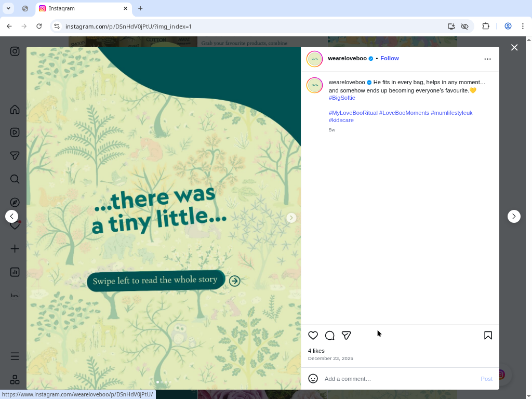Screen dimensions: 532x399
Task: Expand the browser tab search dropdown
Action: click(8, 8)
